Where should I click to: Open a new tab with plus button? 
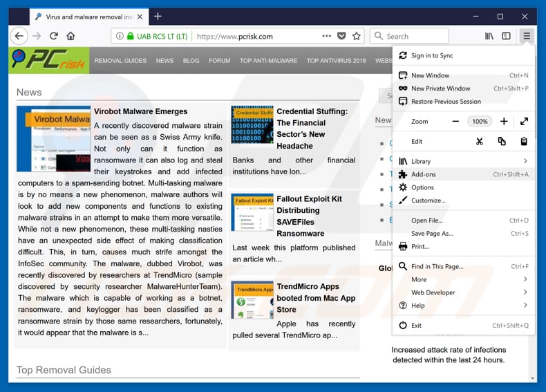point(158,17)
